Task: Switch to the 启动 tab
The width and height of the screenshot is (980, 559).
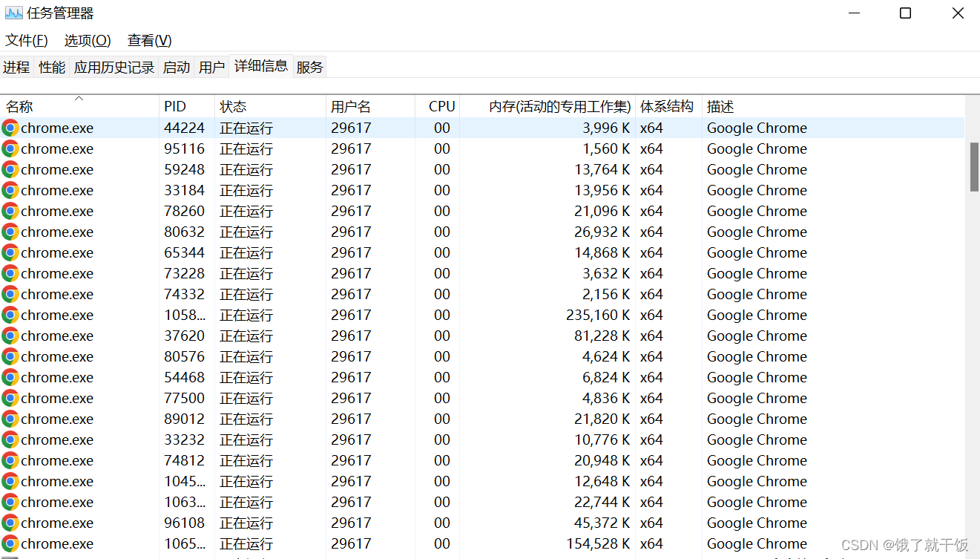Action: (x=177, y=67)
